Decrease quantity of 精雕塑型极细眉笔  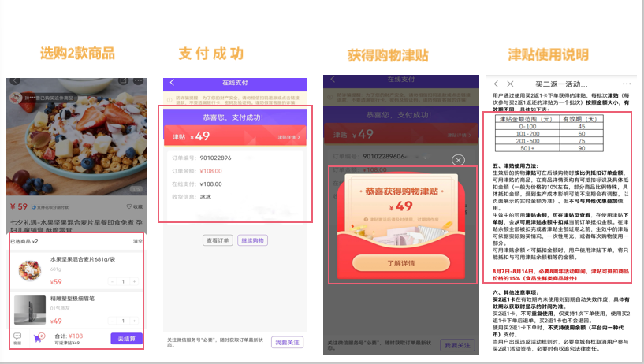[112, 321]
